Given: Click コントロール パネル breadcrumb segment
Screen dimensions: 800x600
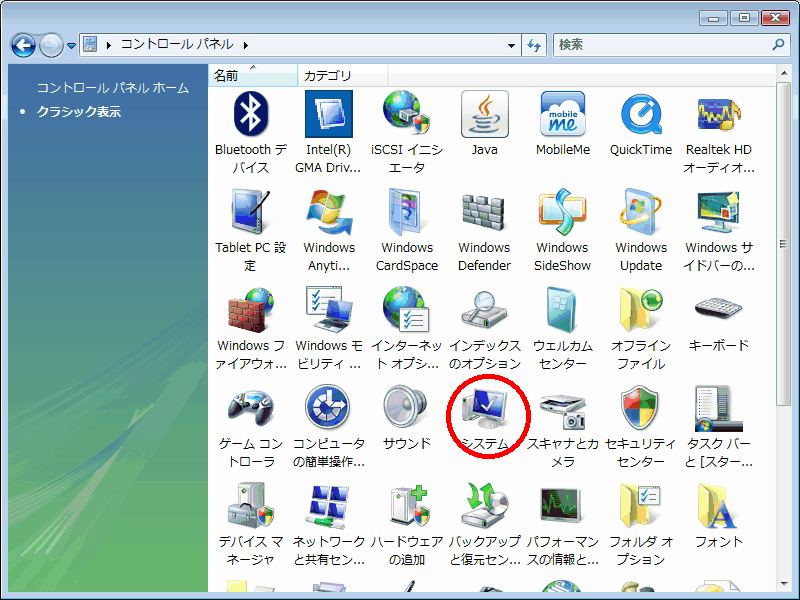Looking at the screenshot, I should pyautogui.click(x=177, y=44).
